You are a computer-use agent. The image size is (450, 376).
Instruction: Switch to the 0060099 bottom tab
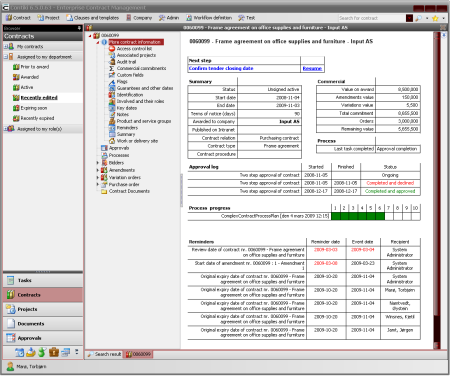coord(138,354)
